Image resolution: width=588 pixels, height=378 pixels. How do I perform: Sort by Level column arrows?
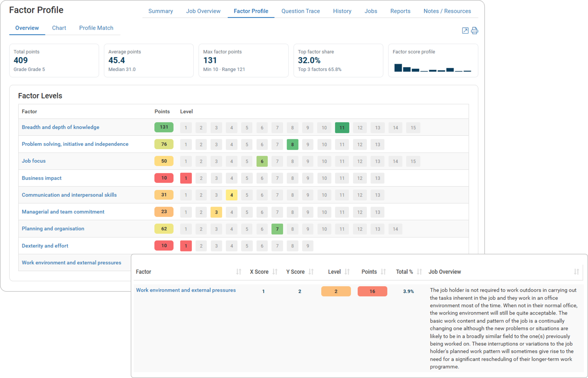347,272
